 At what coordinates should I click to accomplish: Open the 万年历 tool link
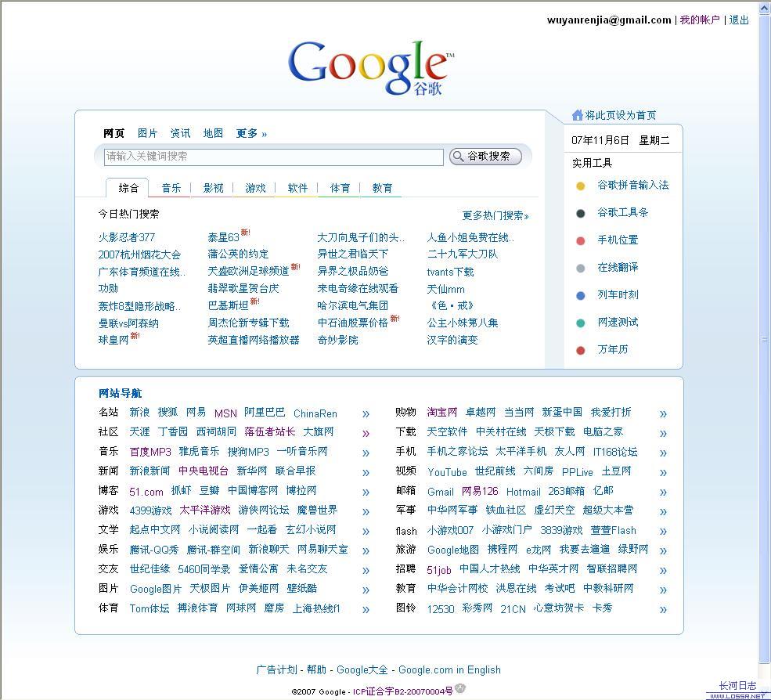(613, 350)
